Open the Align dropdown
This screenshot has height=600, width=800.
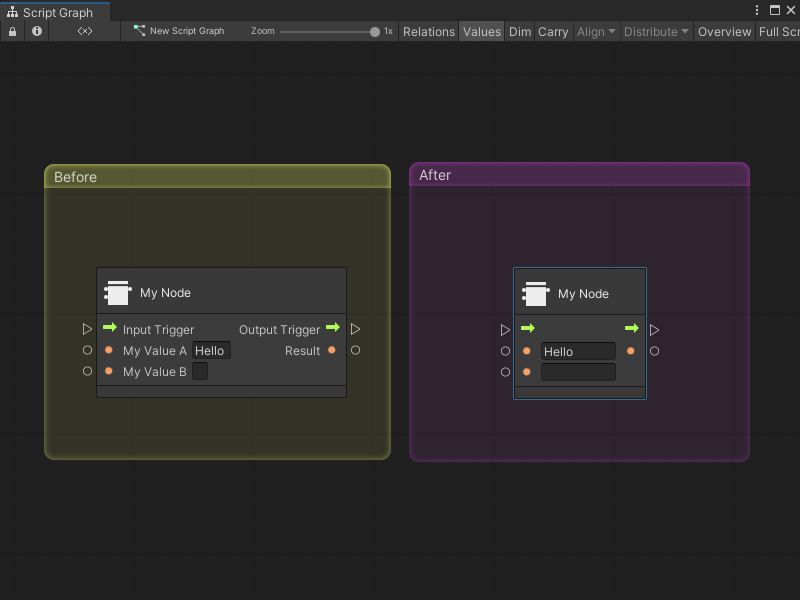(x=596, y=32)
